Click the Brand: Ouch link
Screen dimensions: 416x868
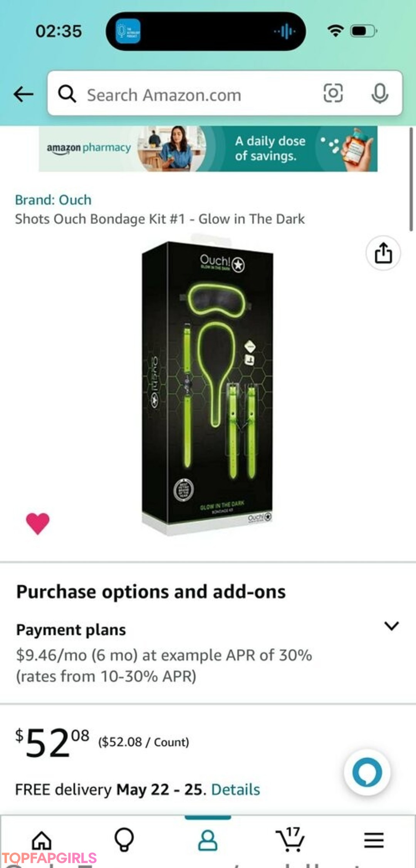coord(53,200)
